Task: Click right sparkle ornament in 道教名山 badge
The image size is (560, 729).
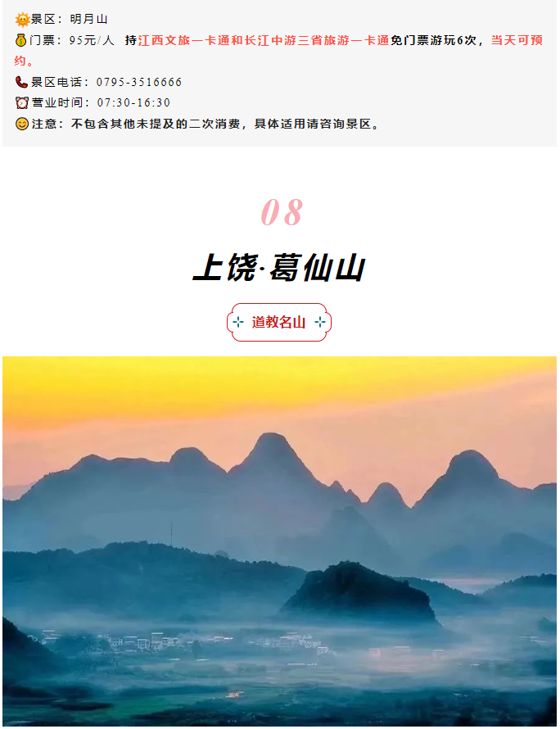Action: (x=320, y=322)
